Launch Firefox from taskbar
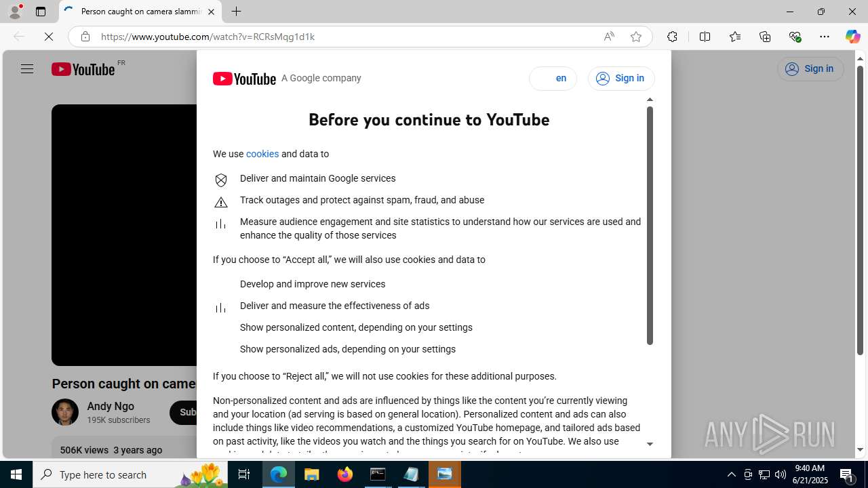Viewport: 868px width, 488px height. tap(345, 474)
